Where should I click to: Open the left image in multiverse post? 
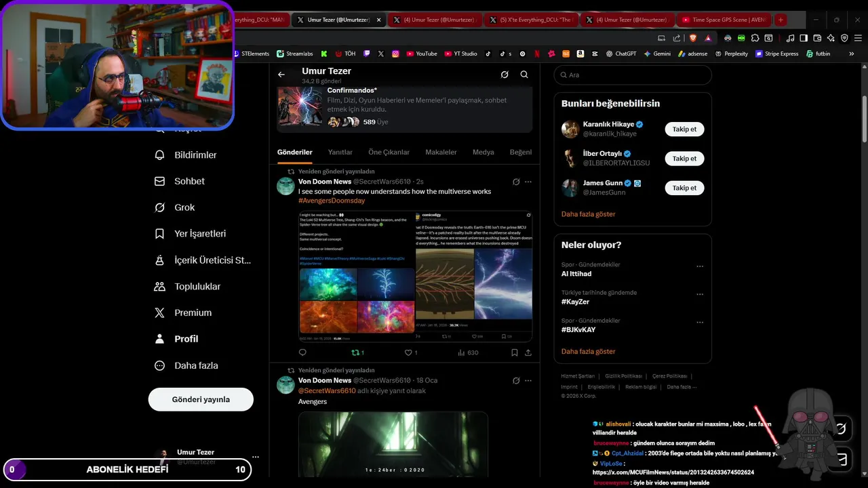(357, 277)
